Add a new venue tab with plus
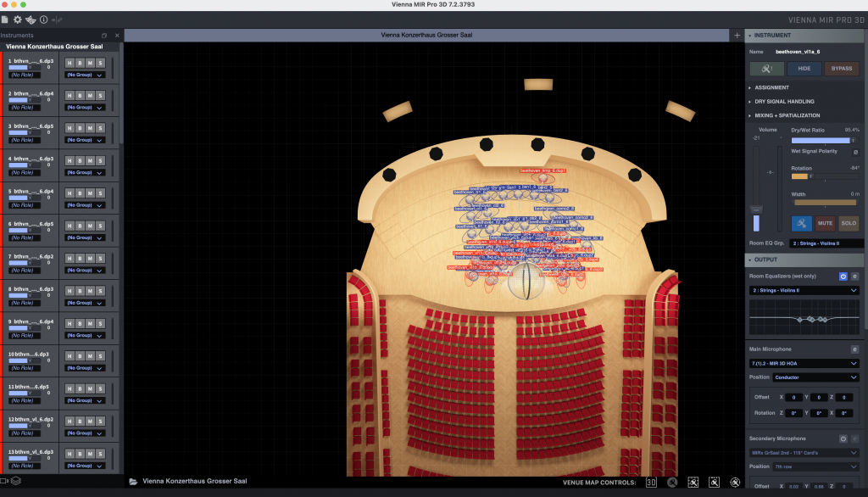 click(x=737, y=35)
